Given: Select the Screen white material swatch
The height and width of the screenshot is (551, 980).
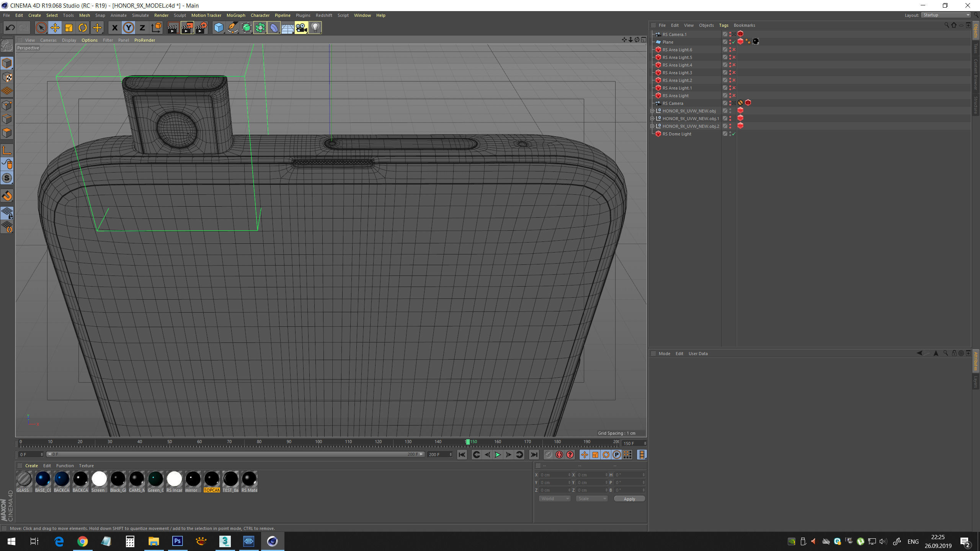Looking at the screenshot, I should 99,479.
